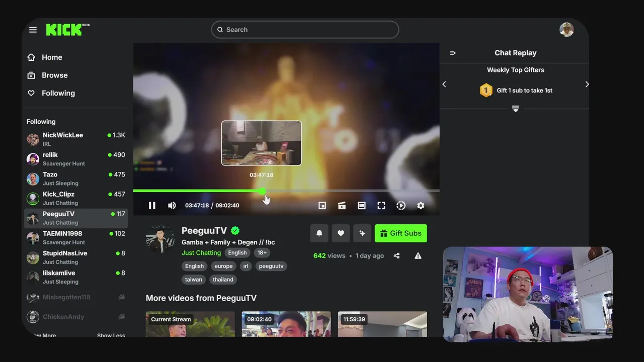The height and width of the screenshot is (362, 644).
Task: Open StupidNasLive channel in Following list
Action: click(x=75, y=257)
